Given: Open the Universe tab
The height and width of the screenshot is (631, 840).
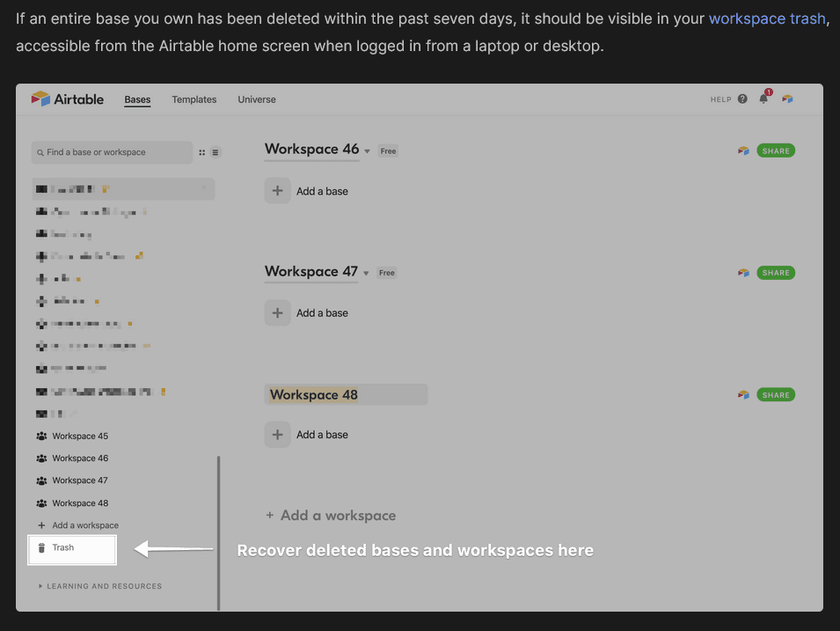Looking at the screenshot, I should (257, 99).
